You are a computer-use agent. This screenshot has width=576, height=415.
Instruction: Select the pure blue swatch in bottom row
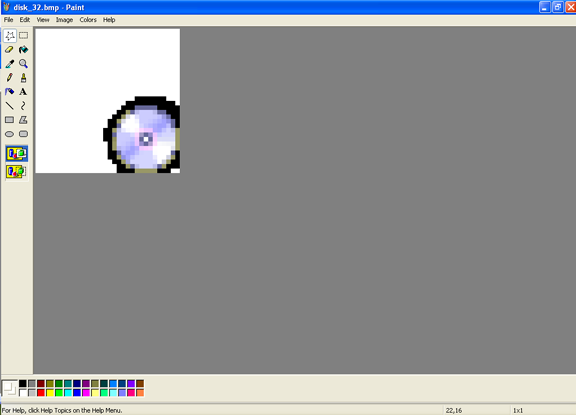point(77,393)
